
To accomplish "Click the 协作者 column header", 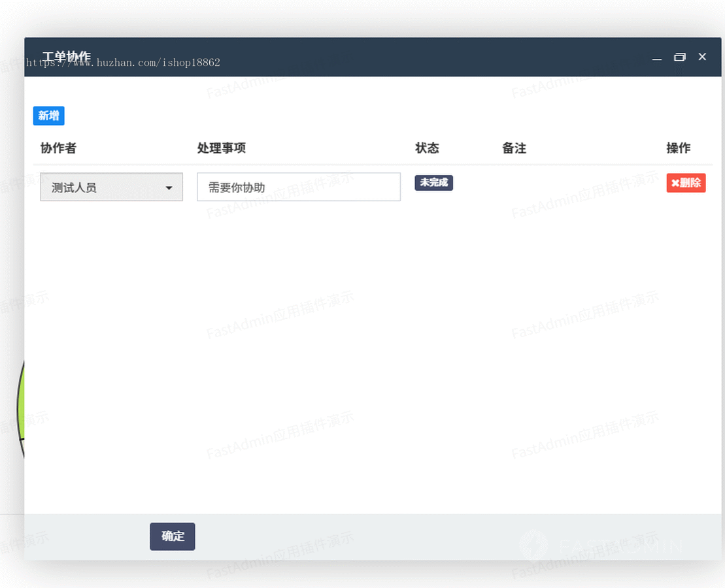I will [x=59, y=148].
